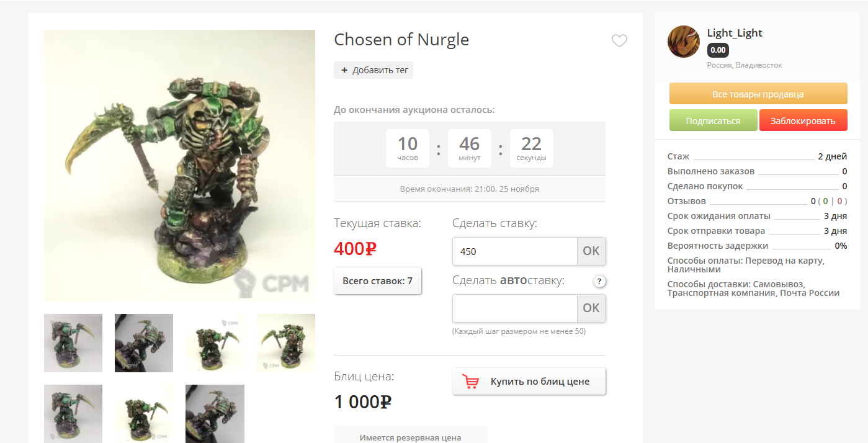Open the autobid help question mark
The height and width of the screenshot is (443, 868).
click(599, 282)
